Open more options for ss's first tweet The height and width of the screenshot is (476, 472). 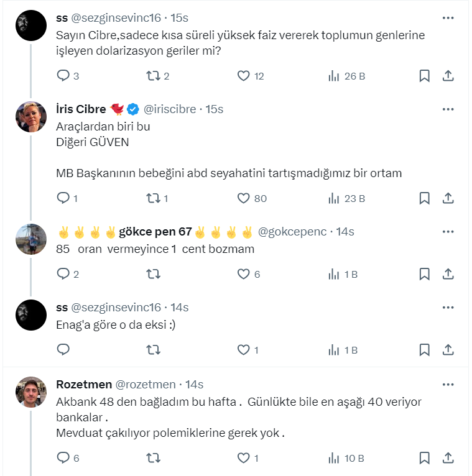click(x=448, y=19)
